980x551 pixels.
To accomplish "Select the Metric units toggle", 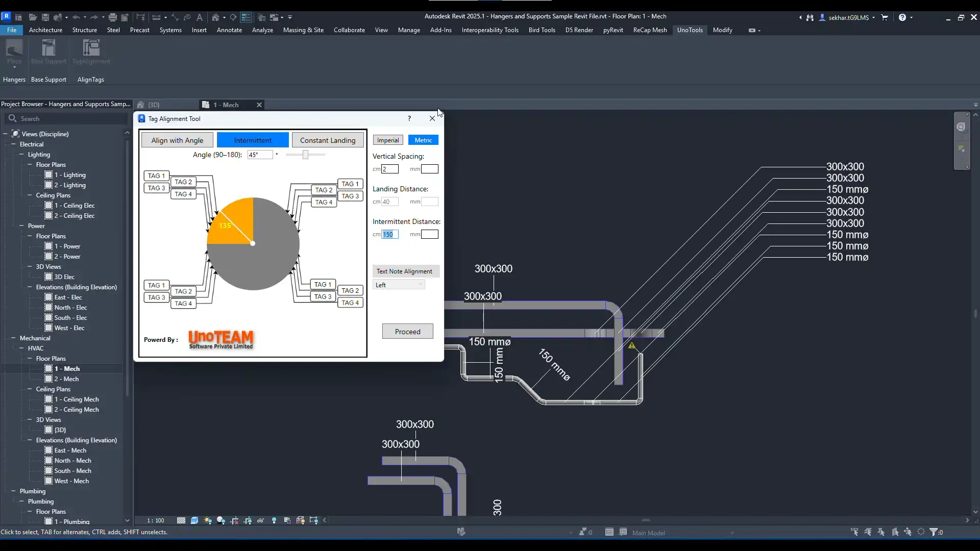I will point(423,140).
